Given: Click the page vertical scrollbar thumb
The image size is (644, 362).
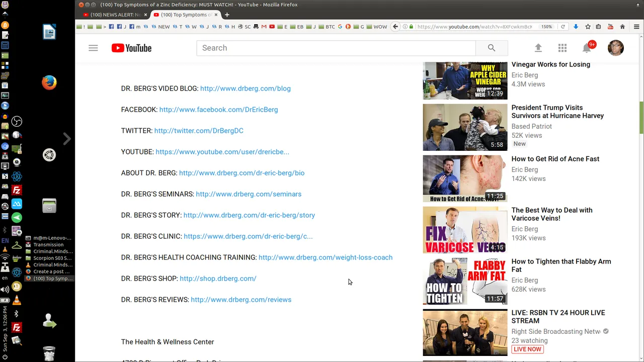Looking at the screenshot, I should tap(641, 118).
